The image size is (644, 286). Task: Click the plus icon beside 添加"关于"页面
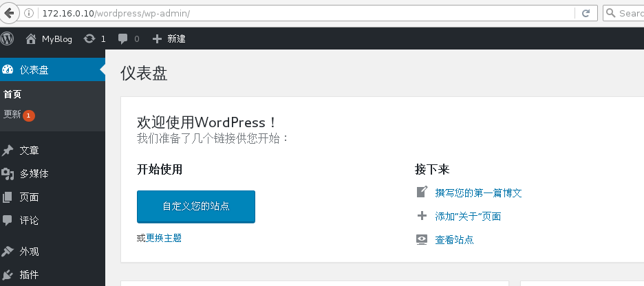(422, 216)
